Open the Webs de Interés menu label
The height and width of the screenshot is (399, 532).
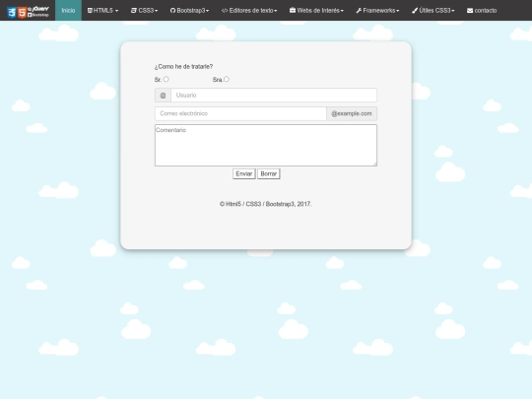(x=318, y=11)
